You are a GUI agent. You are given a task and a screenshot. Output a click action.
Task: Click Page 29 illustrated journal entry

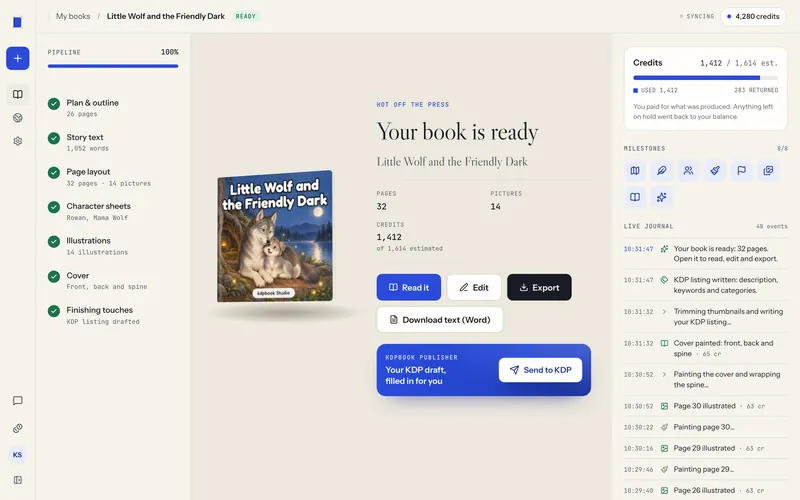tap(706, 448)
